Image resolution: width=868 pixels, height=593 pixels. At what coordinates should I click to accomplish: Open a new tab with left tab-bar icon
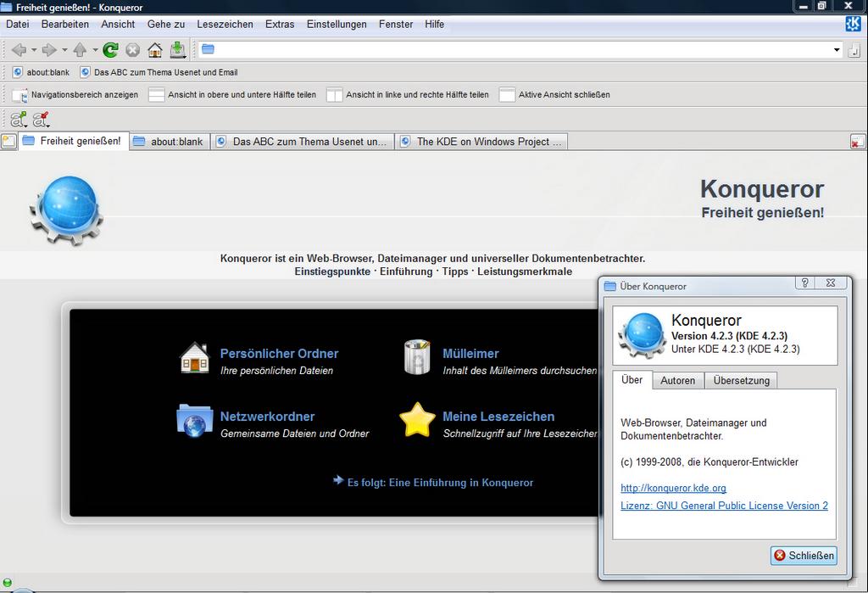(8, 142)
